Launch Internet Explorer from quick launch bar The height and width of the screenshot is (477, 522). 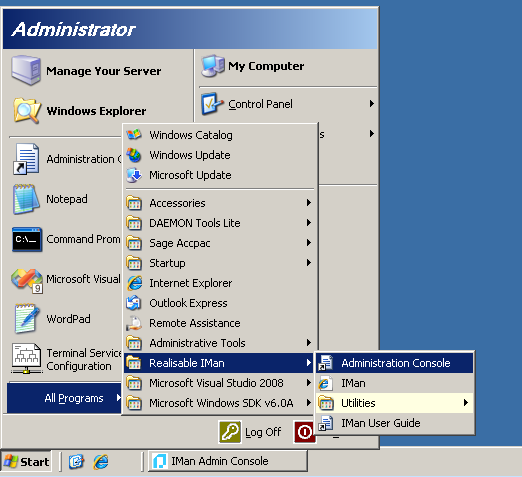click(101, 461)
